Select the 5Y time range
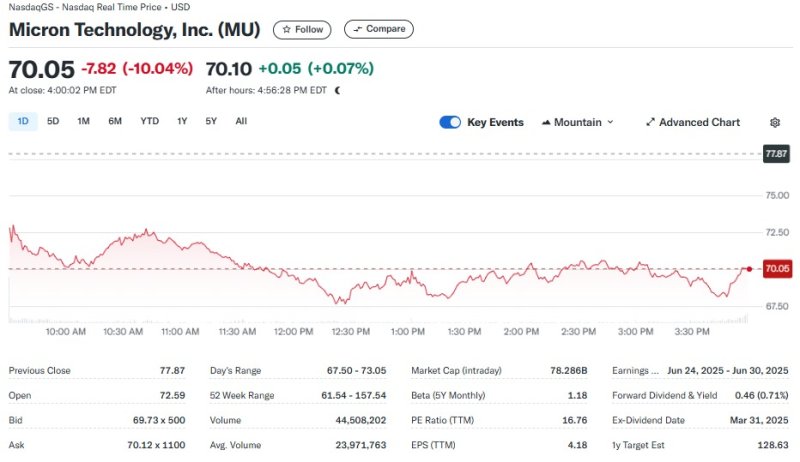This screenshot has width=800, height=462. [211, 121]
